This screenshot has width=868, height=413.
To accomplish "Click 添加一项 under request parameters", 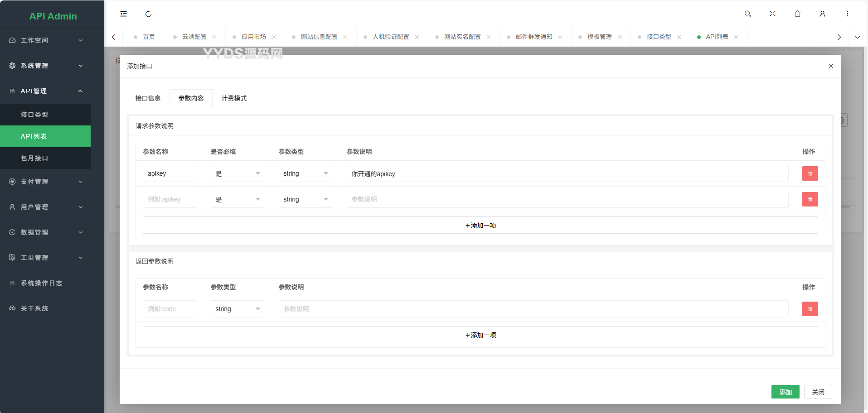I will (x=480, y=226).
